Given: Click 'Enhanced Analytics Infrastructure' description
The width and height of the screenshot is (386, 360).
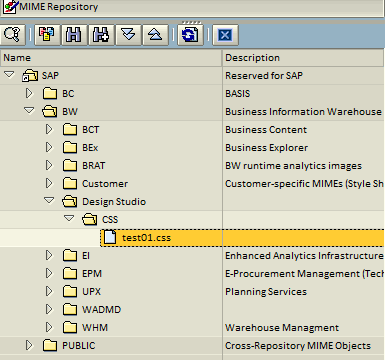Looking at the screenshot, I should (304, 256).
